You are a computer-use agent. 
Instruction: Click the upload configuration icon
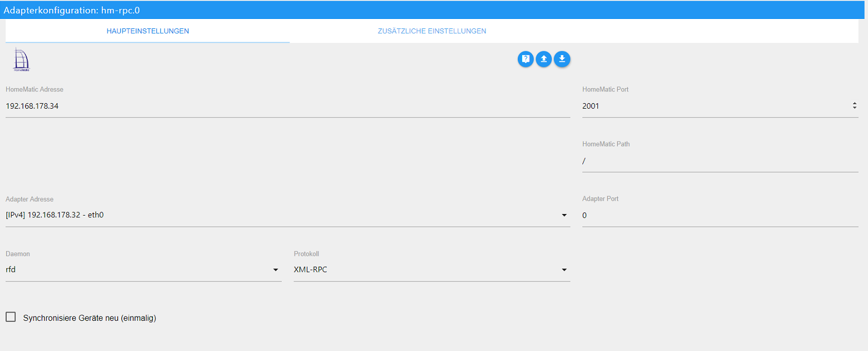coord(544,59)
